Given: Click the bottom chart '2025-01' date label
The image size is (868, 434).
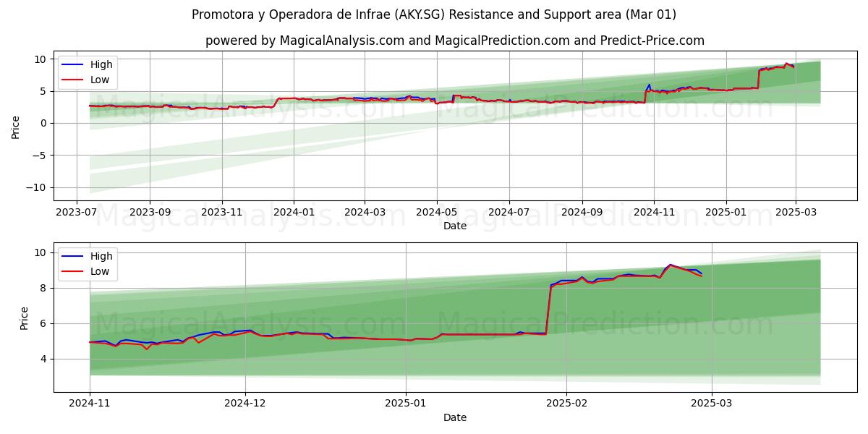Looking at the screenshot, I should pos(406,404).
